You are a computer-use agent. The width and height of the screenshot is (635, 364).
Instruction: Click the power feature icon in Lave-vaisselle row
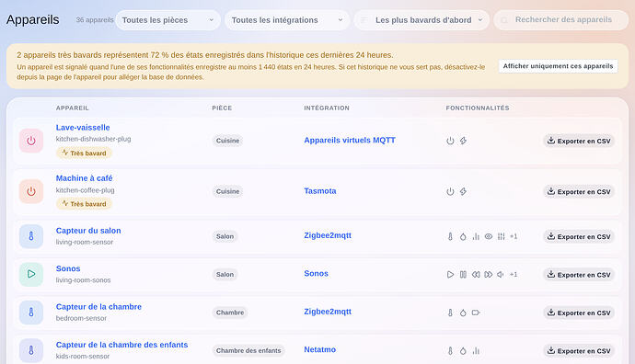coord(450,141)
